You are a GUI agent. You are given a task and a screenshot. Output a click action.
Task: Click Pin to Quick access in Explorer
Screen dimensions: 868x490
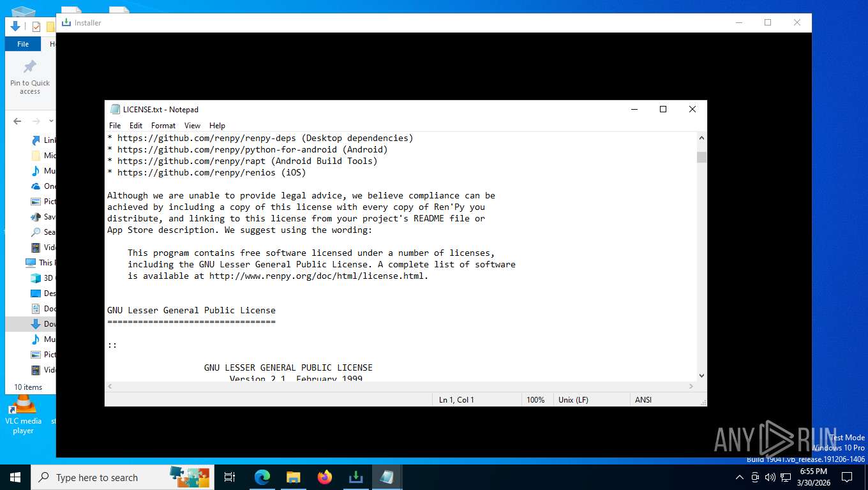coord(30,77)
